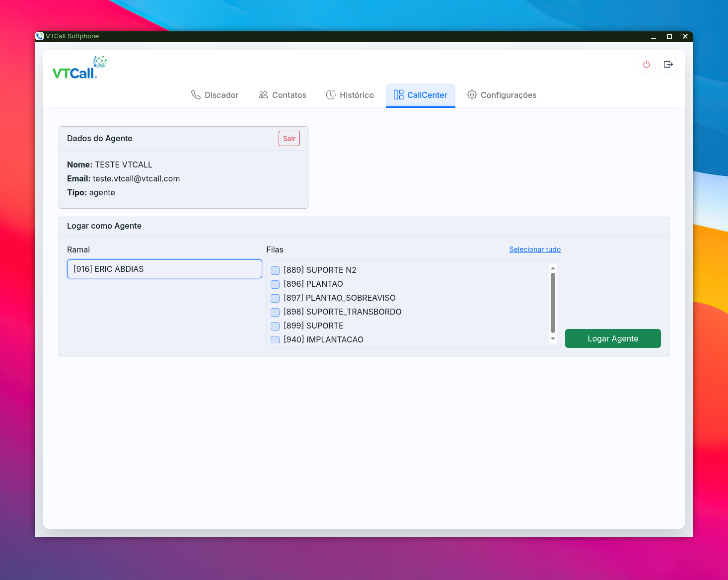Click the logout arrow icon button
This screenshot has width=728, height=580.
pos(668,65)
